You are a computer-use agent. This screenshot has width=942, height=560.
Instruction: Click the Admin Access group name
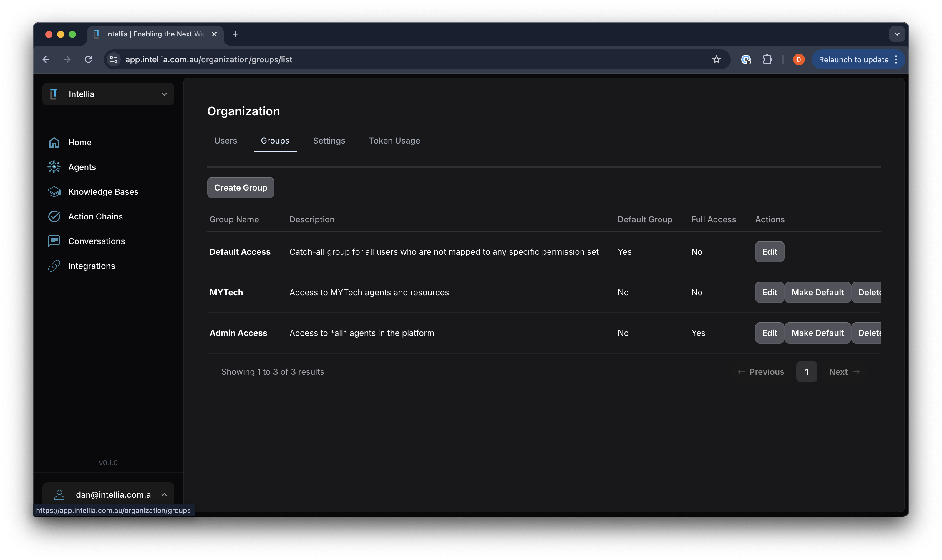click(x=238, y=333)
